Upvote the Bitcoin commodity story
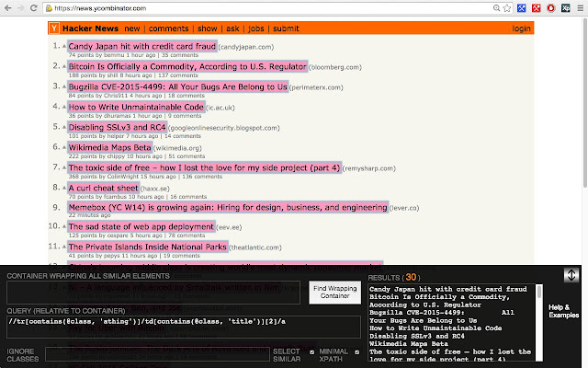This screenshot has height=368, width=588. pos(64,66)
